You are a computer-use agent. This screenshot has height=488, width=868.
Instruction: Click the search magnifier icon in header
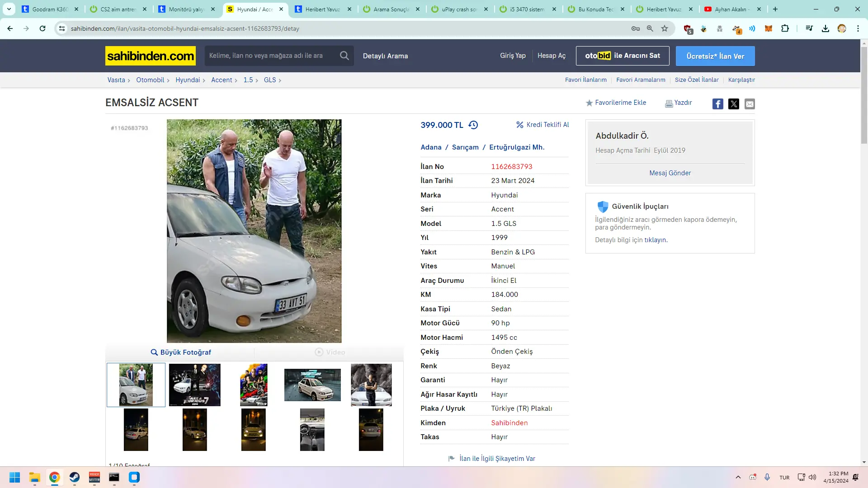click(x=344, y=56)
